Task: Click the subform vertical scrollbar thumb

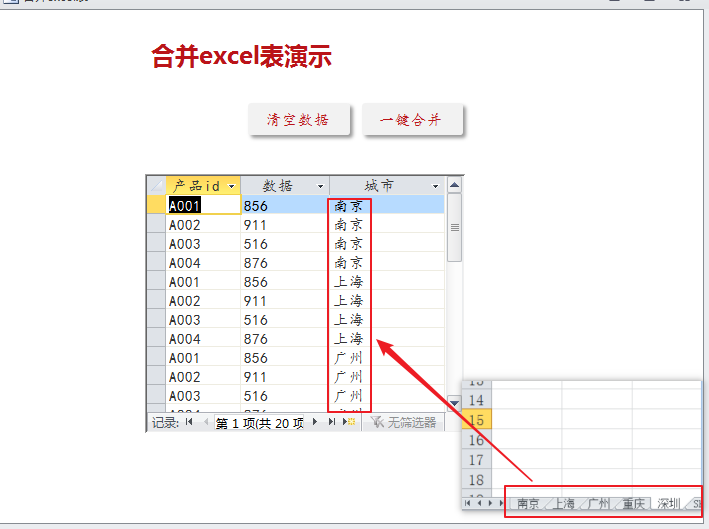Action: click(454, 227)
